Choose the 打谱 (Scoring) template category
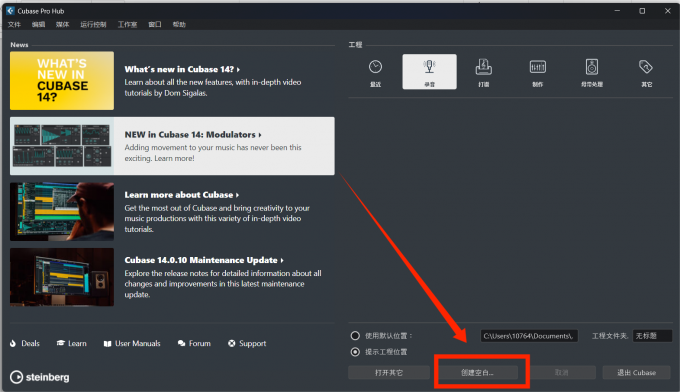Viewport: 680px width, 392px height. click(484, 72)
